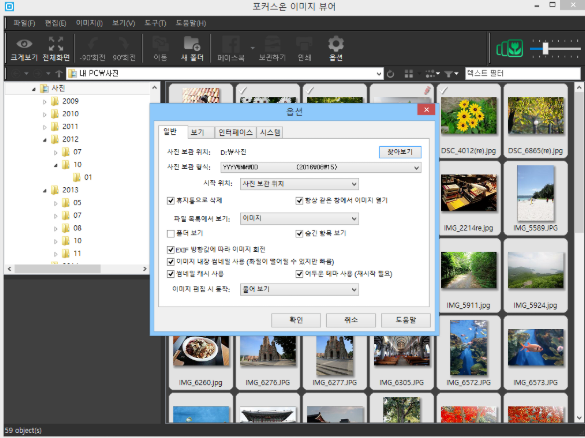Click the 도움말 button in dialog

[x=406, y=320]
